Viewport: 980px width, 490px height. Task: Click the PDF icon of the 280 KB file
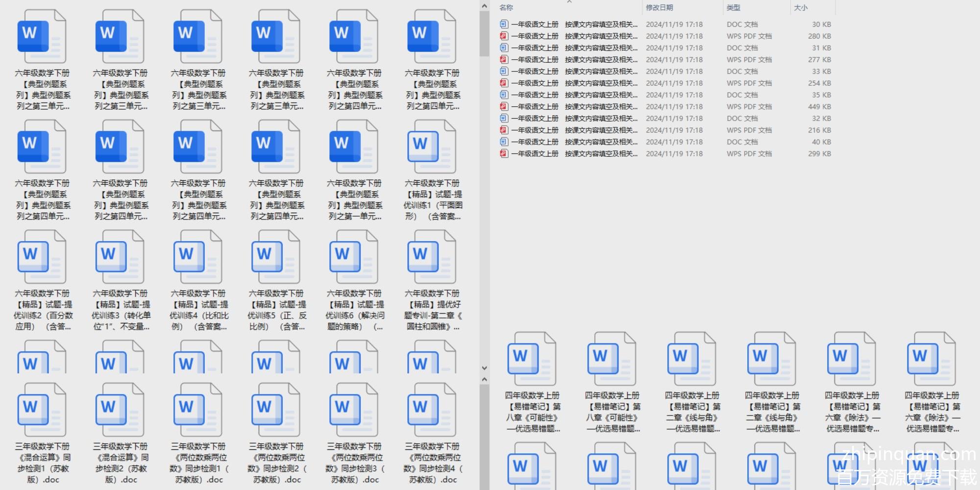503,36
